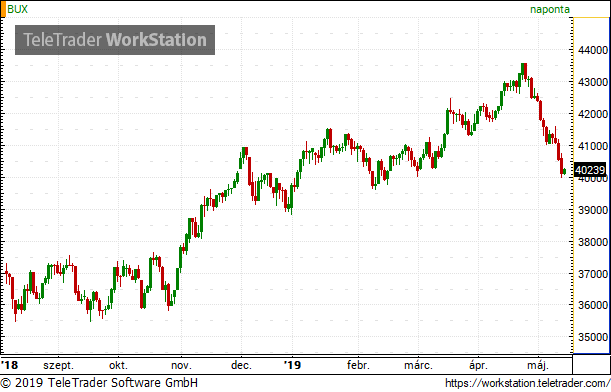The width and height of the screenshot is (611, 392).
Task: Click the márc. month label
Action: pyautogui.click(x=418, y=365)
